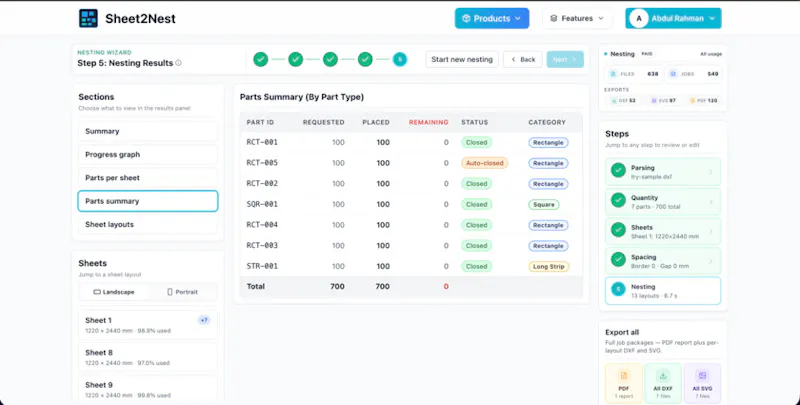The image size is (800, 405).
Task: Click the SVG exports count icon
Action: (x=654, y=100)
